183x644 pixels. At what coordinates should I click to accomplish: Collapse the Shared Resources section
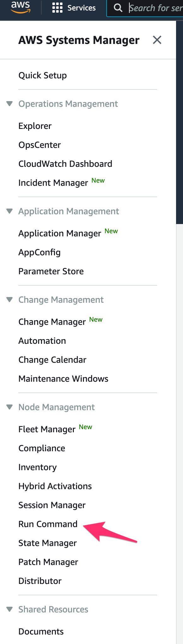pos(9,609)
